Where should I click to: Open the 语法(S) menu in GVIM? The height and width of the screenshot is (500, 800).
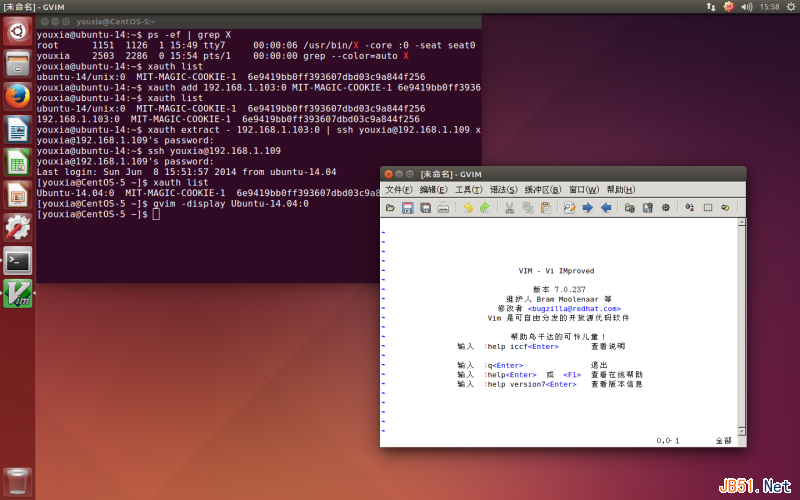point(504,190)
